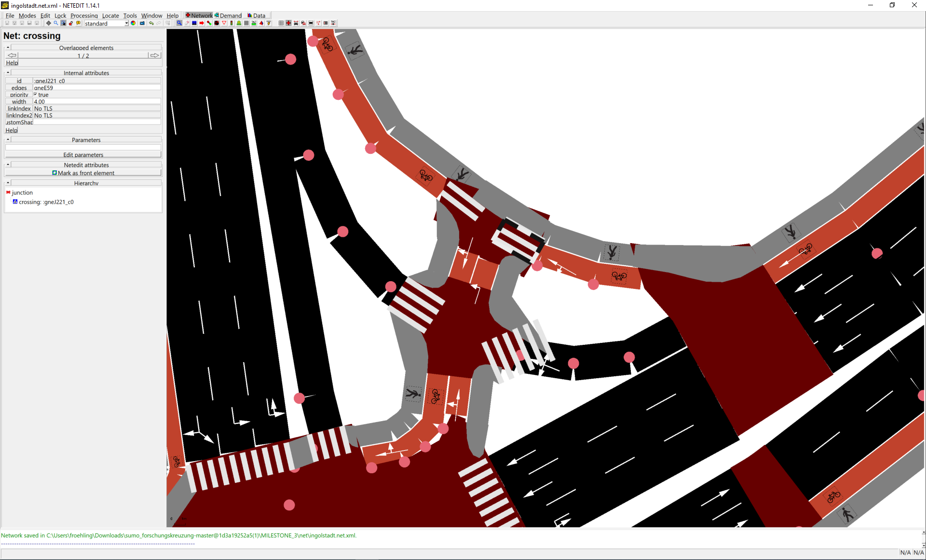Viewport: 926px width, 560px height.
Task: Select the TAZ mode icon
Action: click(254, 23)
